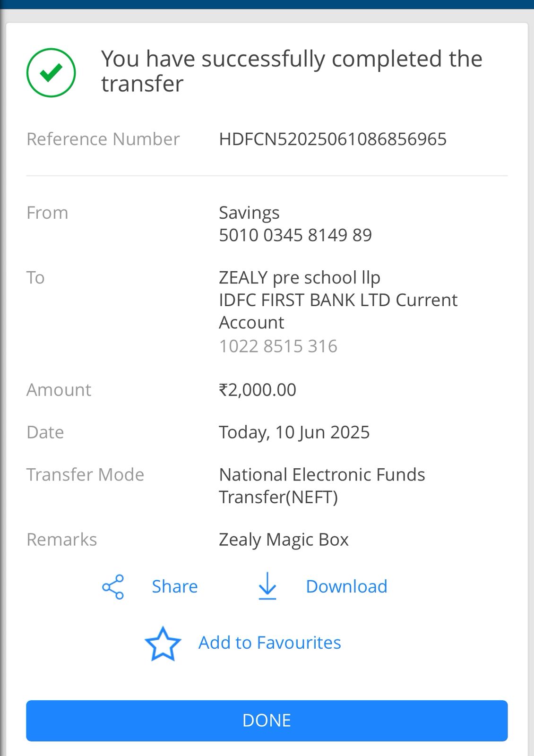Click the NEFT transfer mode value
Screen dimensions: 534x756
[322, 486]
